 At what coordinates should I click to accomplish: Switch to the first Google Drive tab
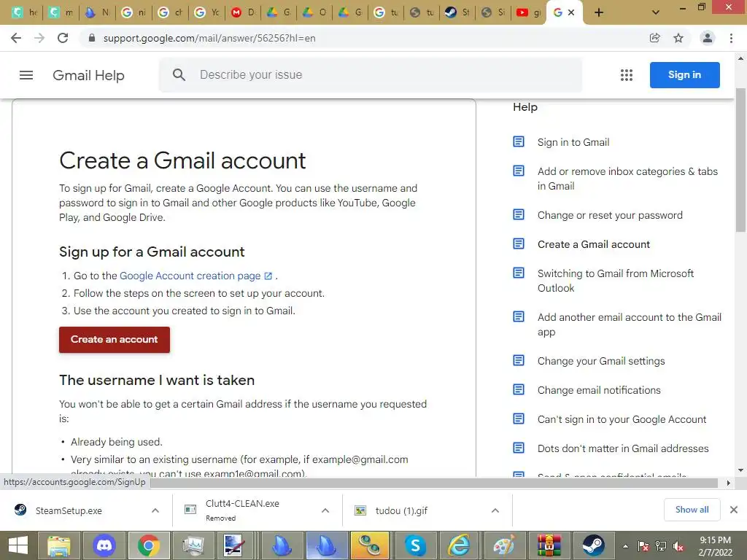coord(278,13)
